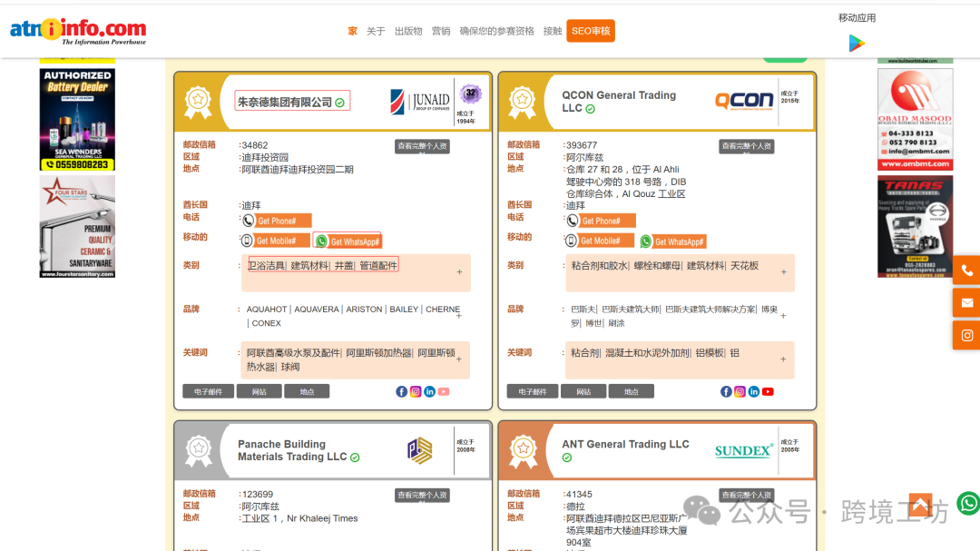The width and height of the screenshot is (980, 551).
Task: Open the Facebook icon in QCON card
Action: coord(726,391)
